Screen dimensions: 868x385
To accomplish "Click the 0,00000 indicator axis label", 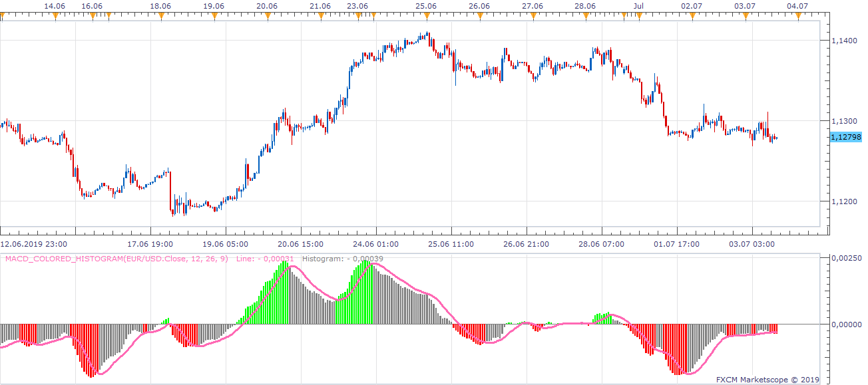I will pos(845,324).
